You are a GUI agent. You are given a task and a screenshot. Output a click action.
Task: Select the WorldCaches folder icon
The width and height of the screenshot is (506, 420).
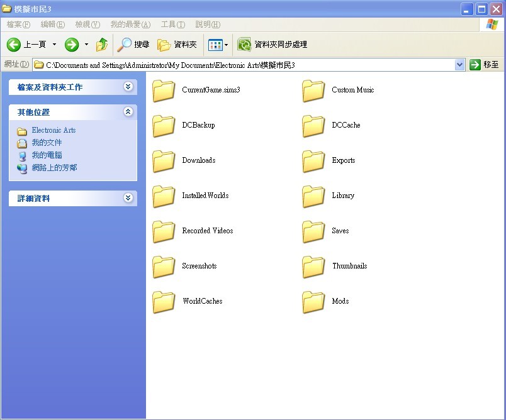click(x=164, y=301)
